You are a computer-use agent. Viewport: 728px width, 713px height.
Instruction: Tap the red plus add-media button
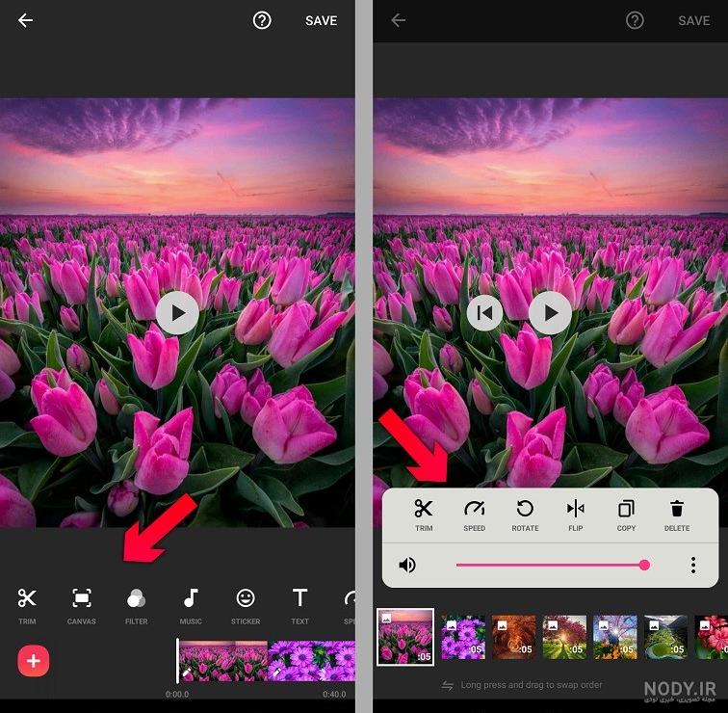click(34, 661)
